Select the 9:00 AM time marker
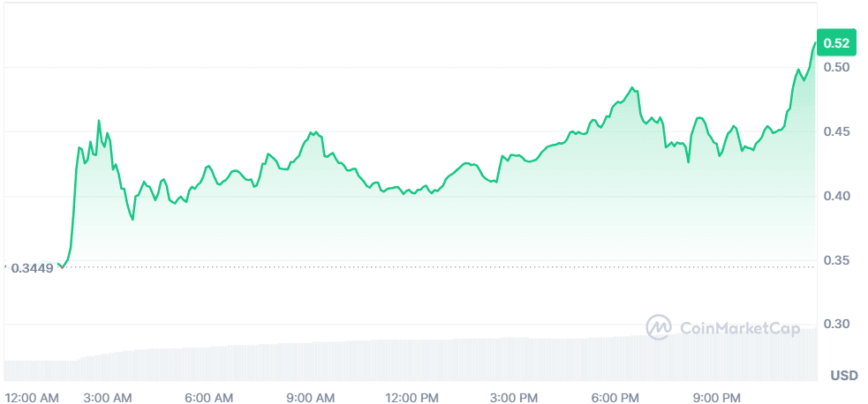The height and width of the screenshot is (404, 868). coord(311,398)
